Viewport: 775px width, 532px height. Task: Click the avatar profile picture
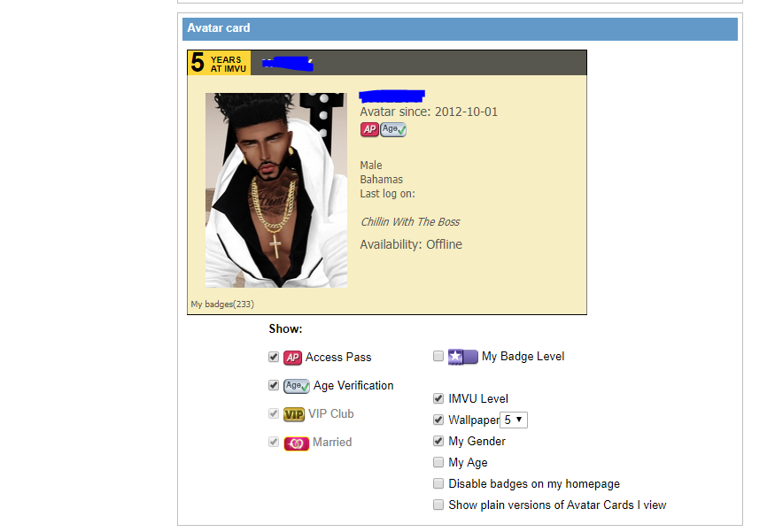click(275, 190)
